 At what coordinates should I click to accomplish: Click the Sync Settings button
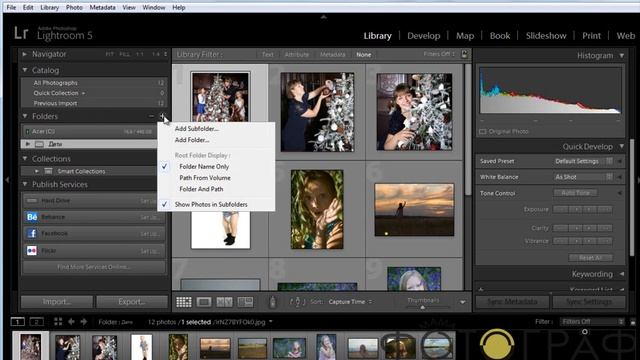click(589, 302)
